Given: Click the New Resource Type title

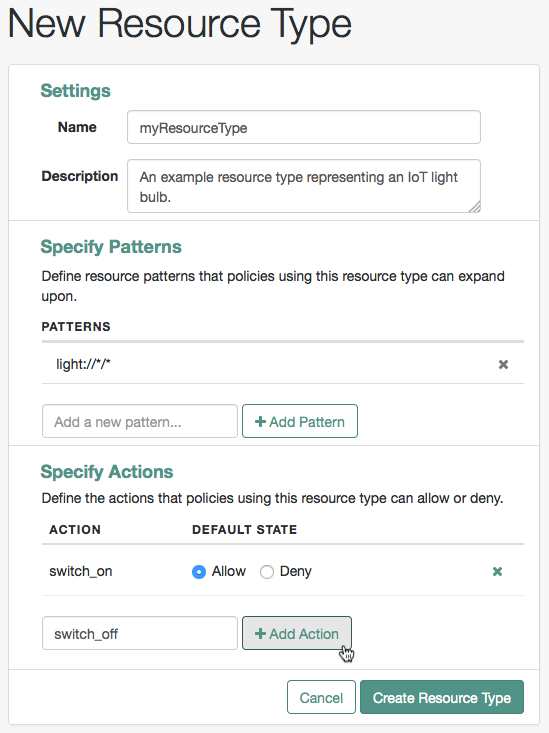Looking at the screenshot, I should [x=180, y=23].
